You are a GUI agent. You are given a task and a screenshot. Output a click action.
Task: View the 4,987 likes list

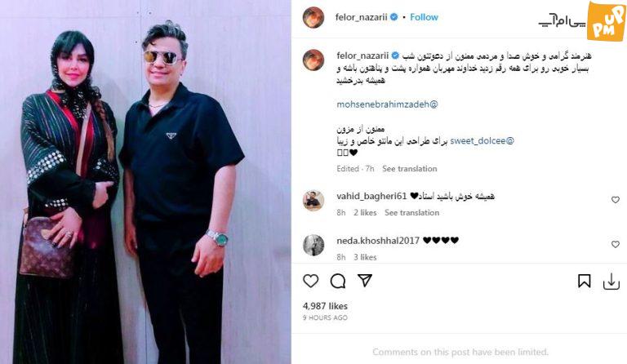[x=325, y=306]
